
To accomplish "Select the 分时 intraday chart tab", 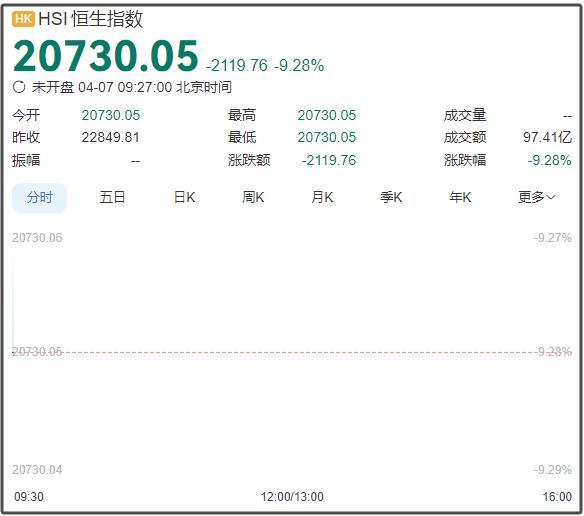I will click(39, 197).
